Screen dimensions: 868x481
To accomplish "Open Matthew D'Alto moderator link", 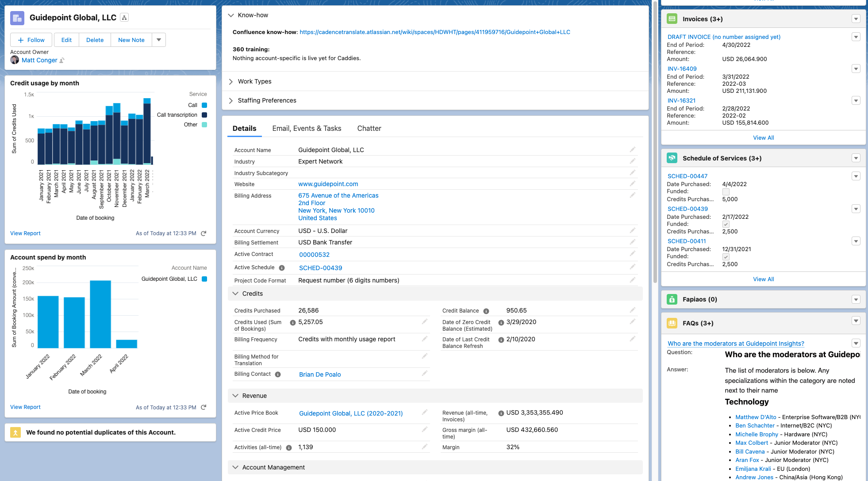I will click(x=756, y=417).
